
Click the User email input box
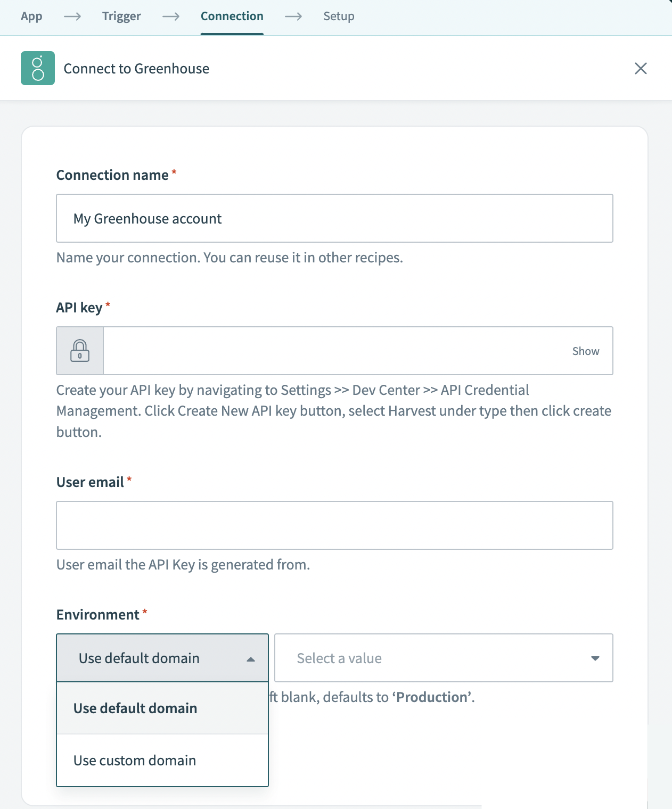pyautogui.click(x=334, y=525)
